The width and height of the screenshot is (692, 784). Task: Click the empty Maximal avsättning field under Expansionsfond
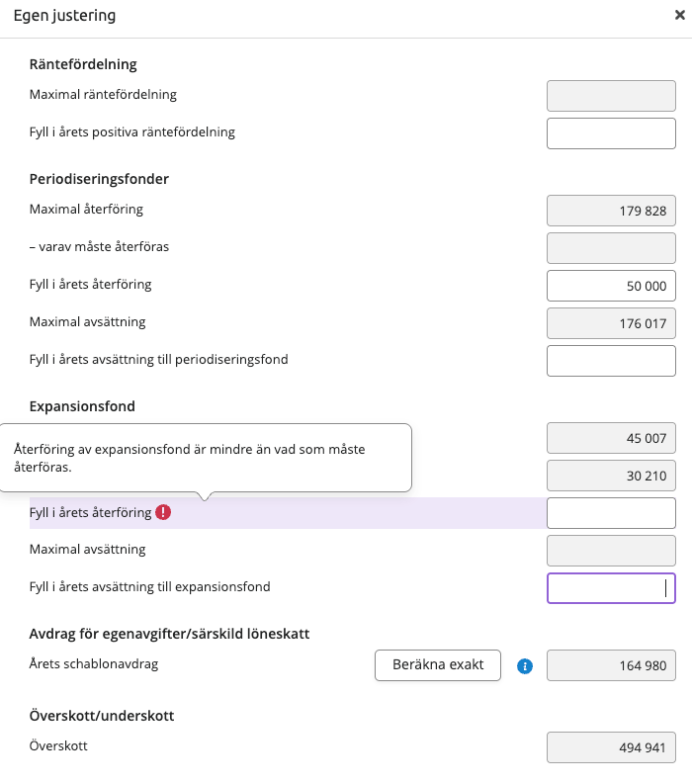[x=611, y=550]
